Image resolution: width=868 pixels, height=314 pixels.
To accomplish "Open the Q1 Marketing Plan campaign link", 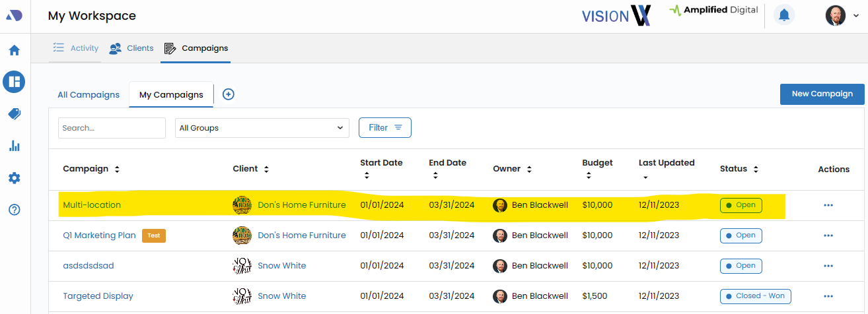I will pyautogui.click(x=99, y=235).
